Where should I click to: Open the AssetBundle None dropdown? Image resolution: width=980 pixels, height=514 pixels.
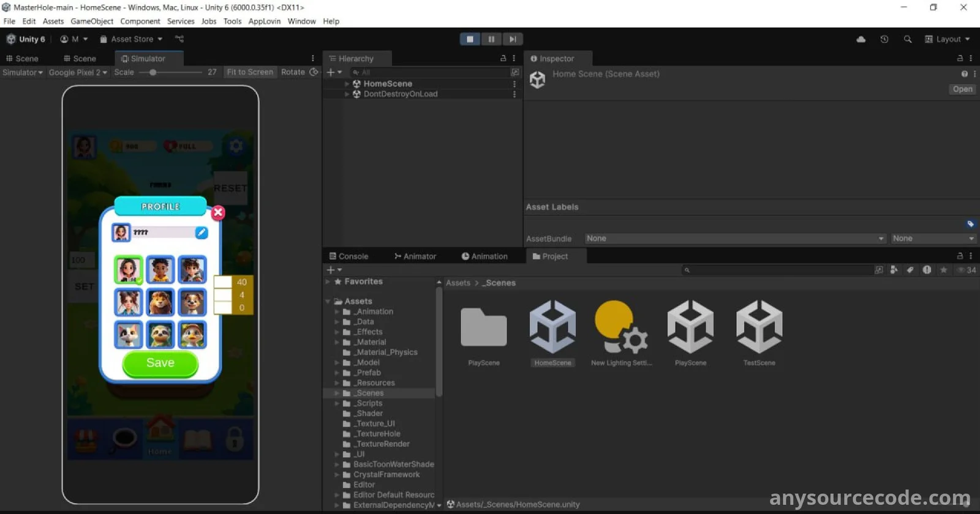[734, 239]
